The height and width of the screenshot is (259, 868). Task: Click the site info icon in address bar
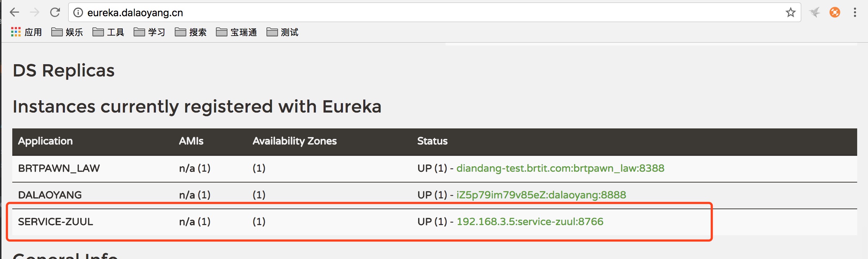[78, 13]
